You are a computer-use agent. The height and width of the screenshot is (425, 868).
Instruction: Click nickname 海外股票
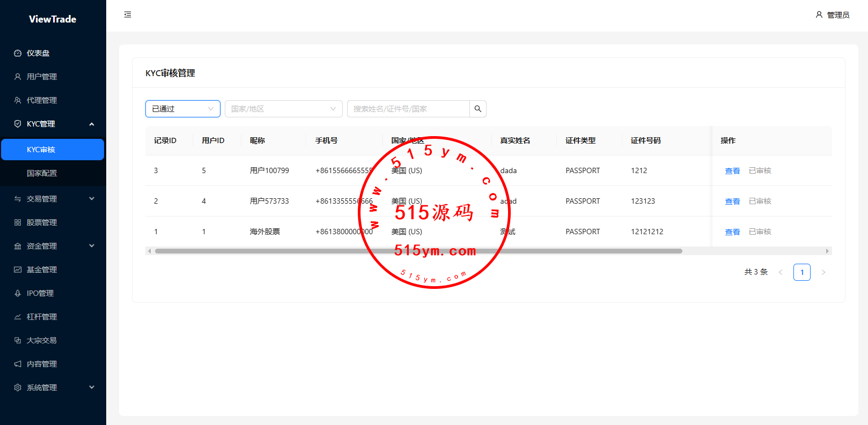pyautogui.click(x=265, y=232)
